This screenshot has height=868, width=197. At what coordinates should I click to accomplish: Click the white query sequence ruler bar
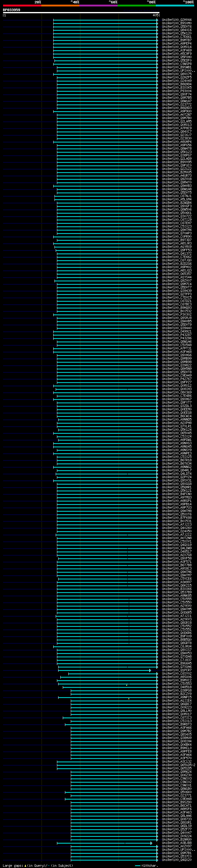(x=81, y=12)
